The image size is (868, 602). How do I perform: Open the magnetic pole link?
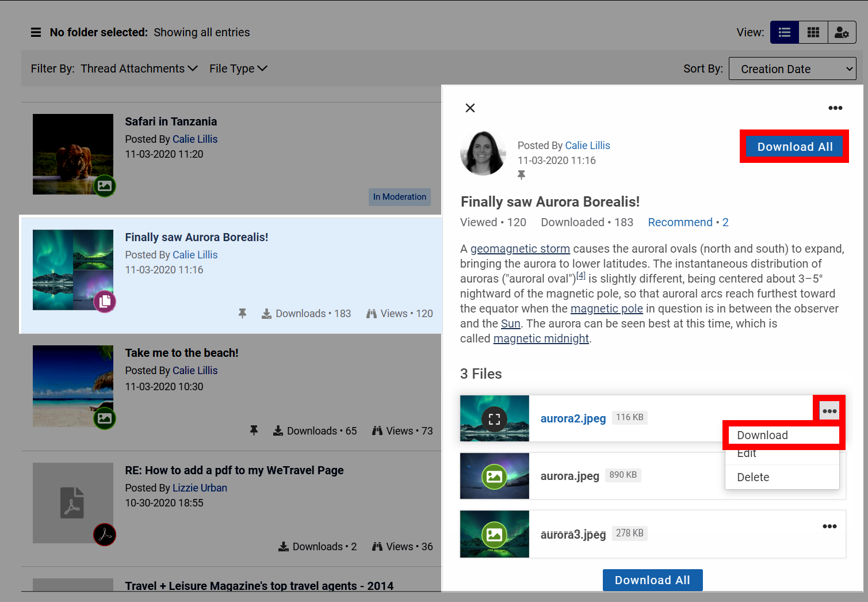tap(606, 308)
